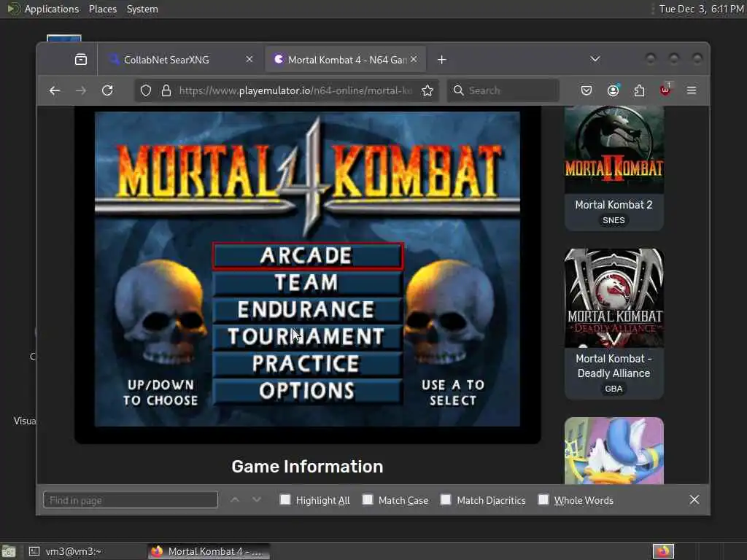Tick the Match Case checkbox
747x560 pixels.
(x=368, y=499)
